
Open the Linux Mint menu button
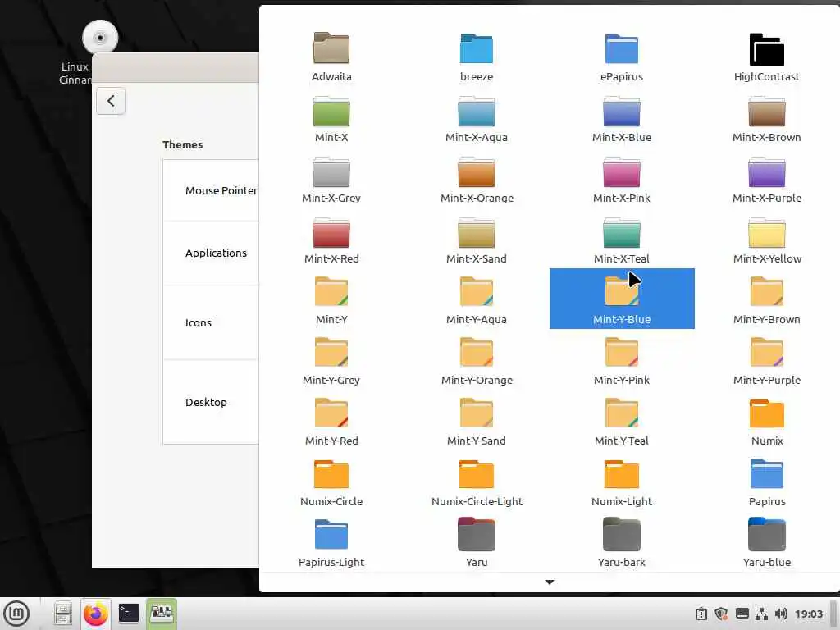(x=16, y=614)
